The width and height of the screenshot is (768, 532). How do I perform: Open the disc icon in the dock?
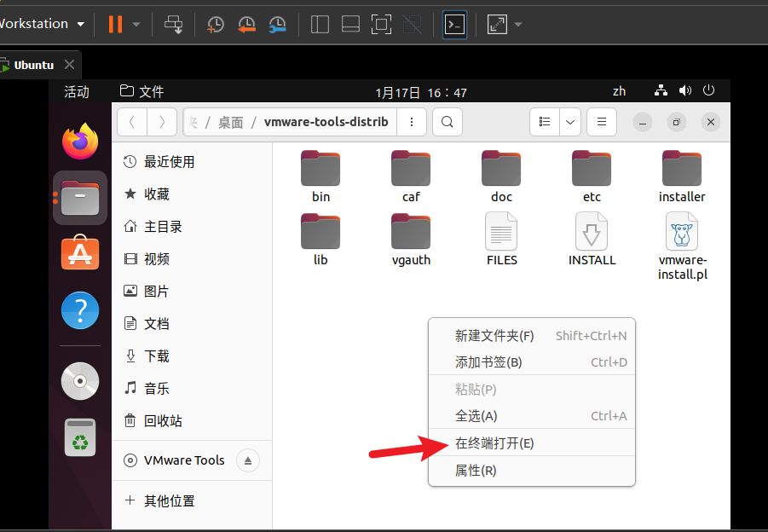[80, 381]
